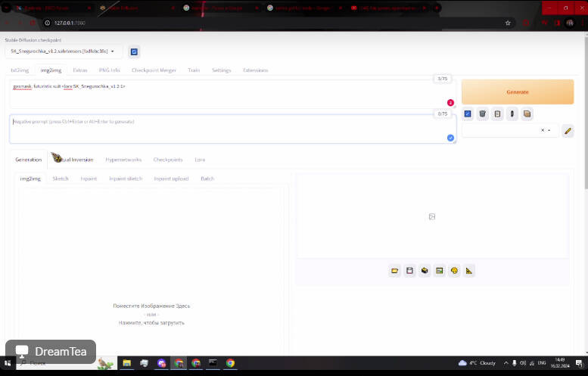Screen dimensions: 588x376
Task: Open the weather widget showing 4°C Cloudy
Action: 477,363
